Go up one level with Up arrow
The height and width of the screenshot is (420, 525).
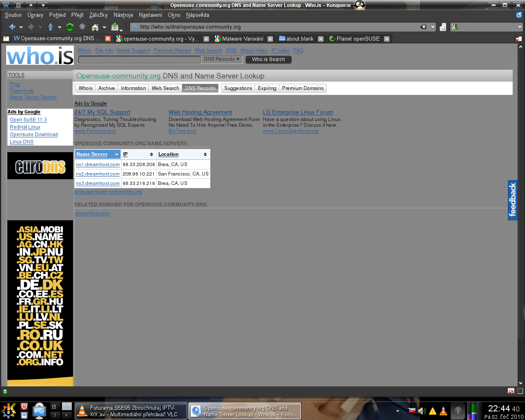(x=50, y=27)
